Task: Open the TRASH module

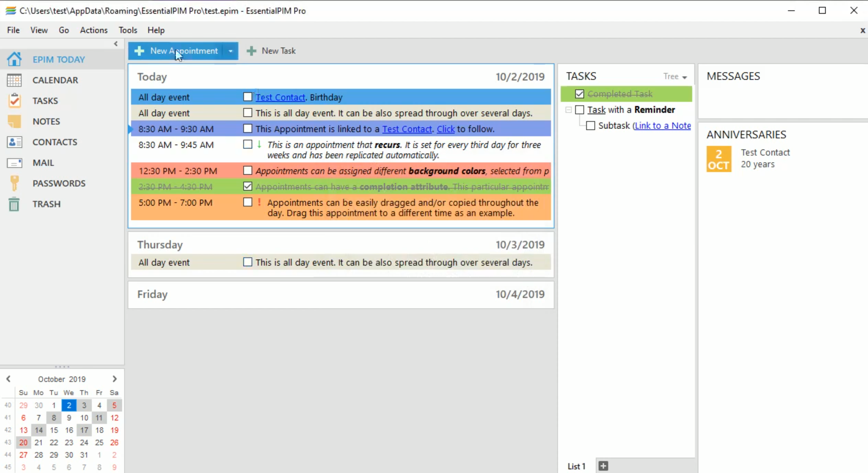Action: [x=46, y=204]
